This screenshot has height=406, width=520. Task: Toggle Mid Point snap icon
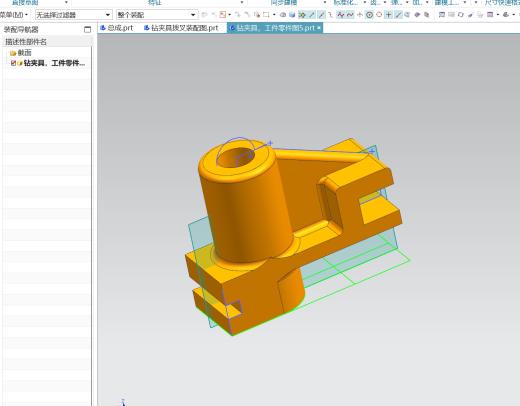(321, 15)
